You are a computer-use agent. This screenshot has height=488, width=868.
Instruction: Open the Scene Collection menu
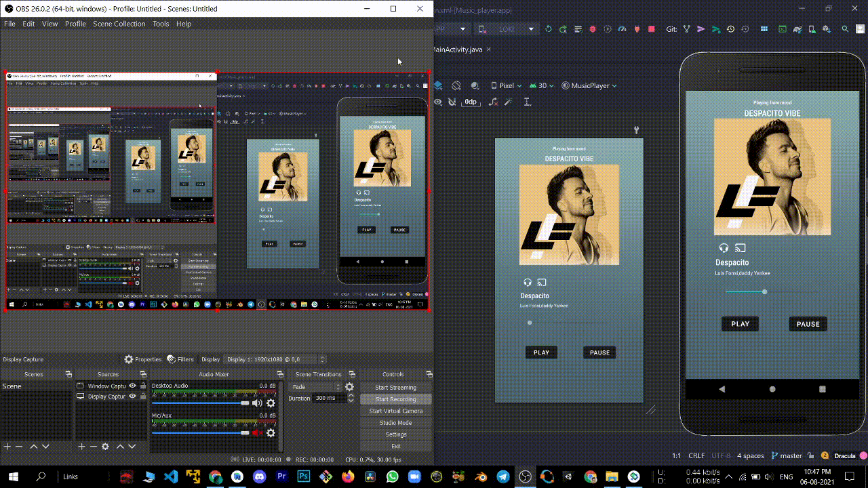click(x=119, y=24)
